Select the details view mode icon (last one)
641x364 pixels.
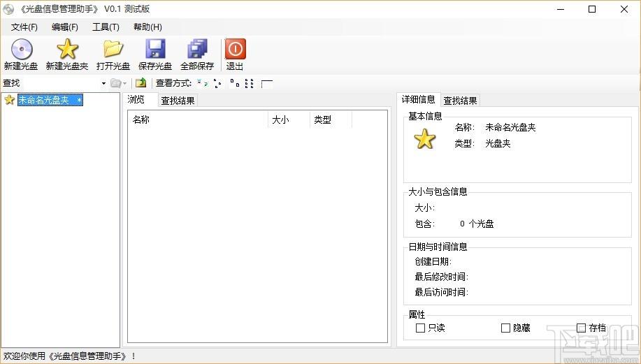click(x=267, y=83)
